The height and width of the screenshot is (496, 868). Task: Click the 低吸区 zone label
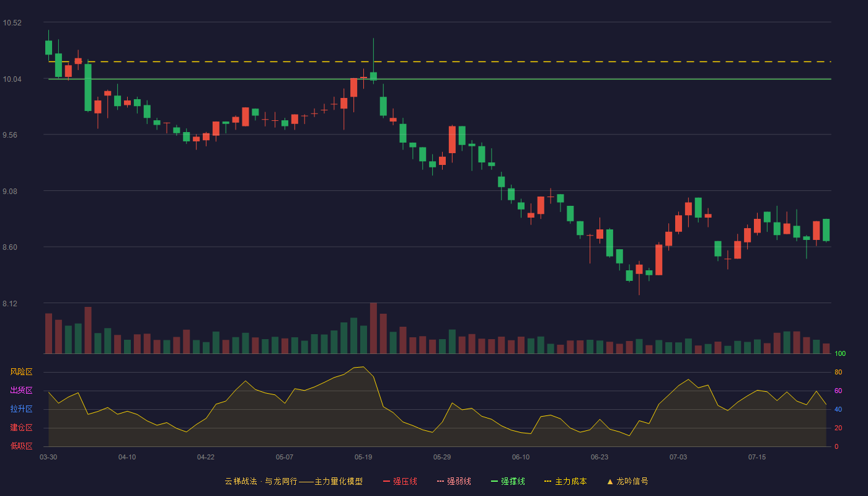[x=21, y=446]
